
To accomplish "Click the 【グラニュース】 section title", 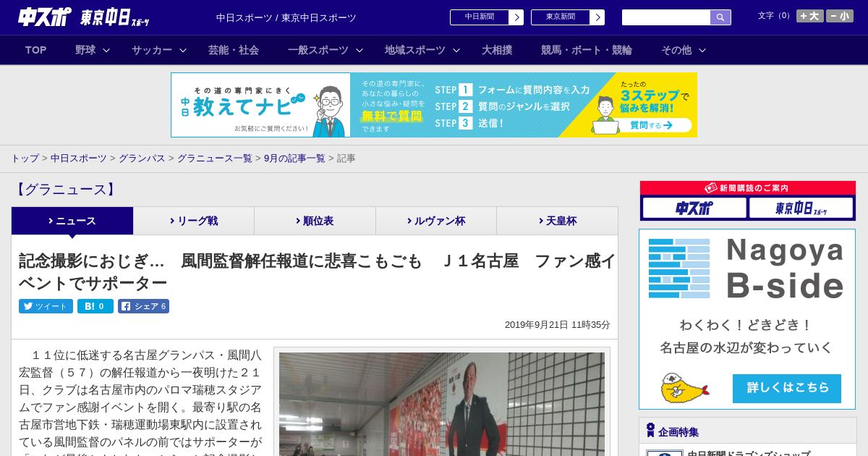I will [64, 190].
